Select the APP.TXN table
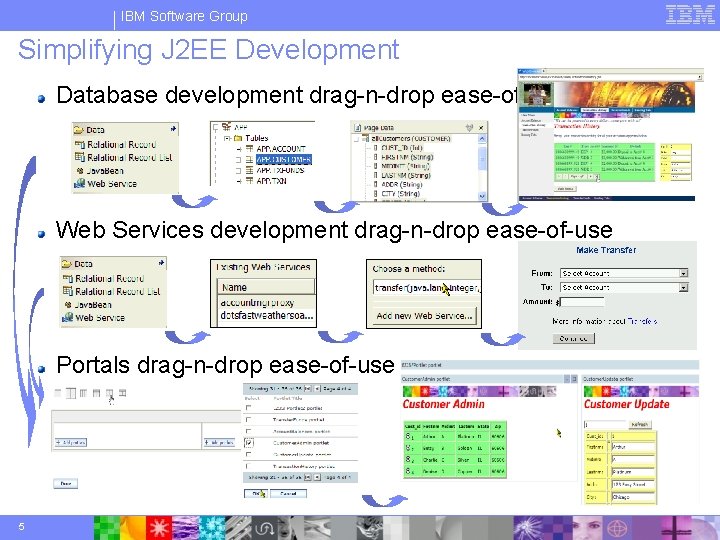720x540 pixels. tap(271, 181)
